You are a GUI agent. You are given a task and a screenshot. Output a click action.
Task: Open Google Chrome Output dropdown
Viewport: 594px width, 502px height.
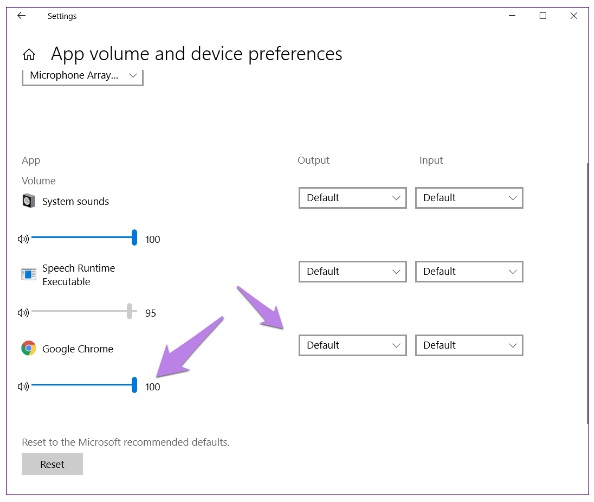coord(353,345)
